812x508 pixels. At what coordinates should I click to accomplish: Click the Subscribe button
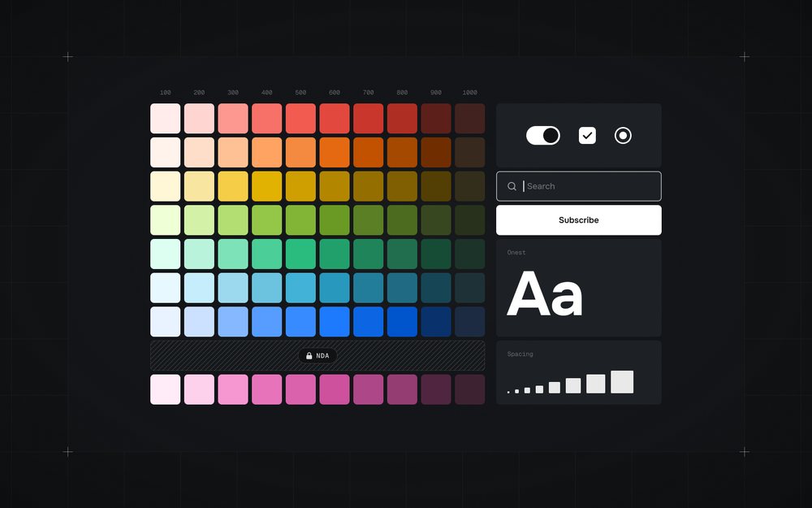[x=578, y=219]
